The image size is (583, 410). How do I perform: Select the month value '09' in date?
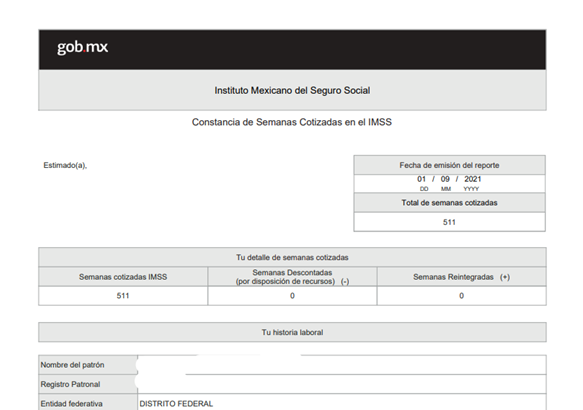[445, 179]
